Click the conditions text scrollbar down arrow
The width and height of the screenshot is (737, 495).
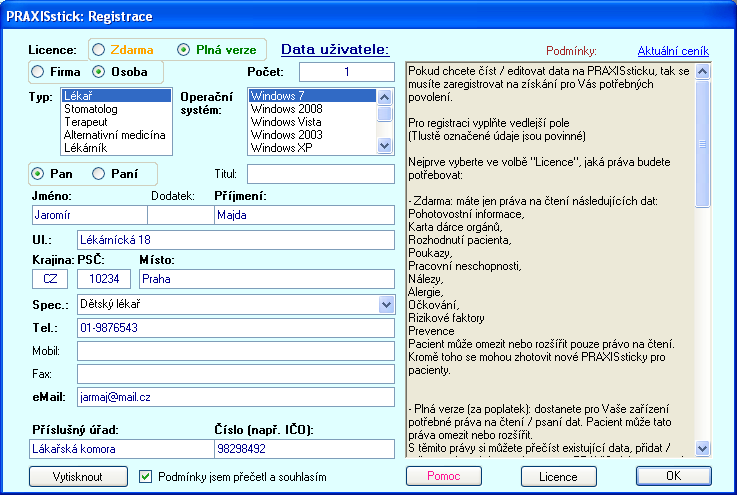(703, 448)
